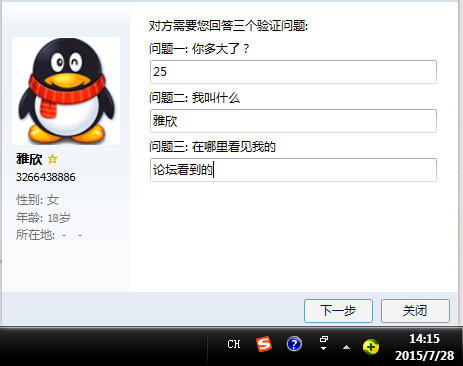Click the yellow star badge beside 雅欣
The image size is (463, 366).
[x=52, y=159]
